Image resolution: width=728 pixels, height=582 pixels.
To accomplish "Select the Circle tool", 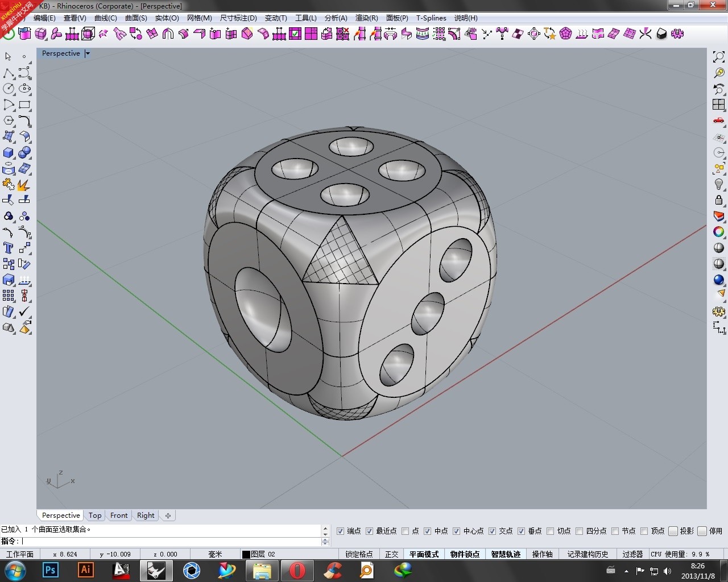I will 8,89.
